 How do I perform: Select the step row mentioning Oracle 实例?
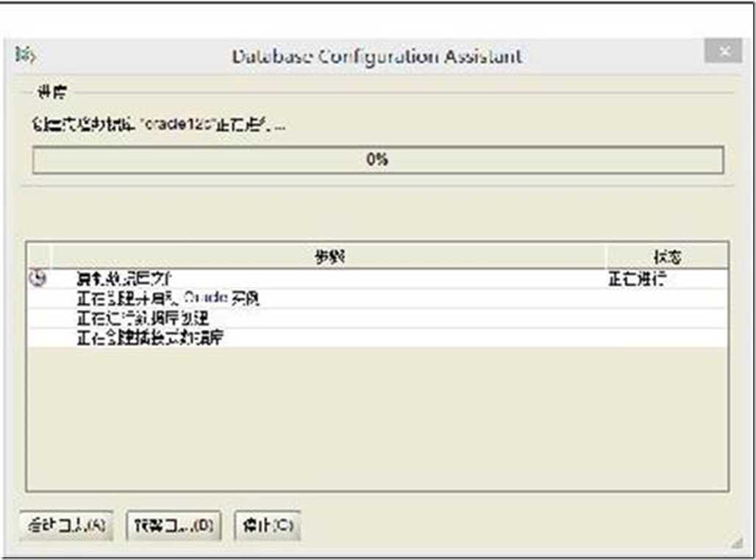pos(377,298)
